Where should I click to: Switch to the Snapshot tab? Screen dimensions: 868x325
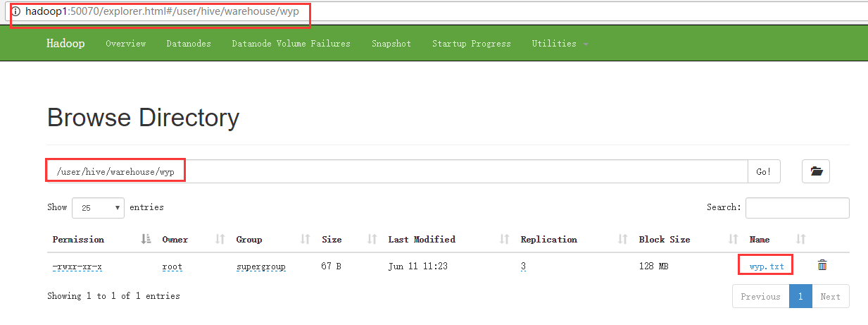click(391, 44)
